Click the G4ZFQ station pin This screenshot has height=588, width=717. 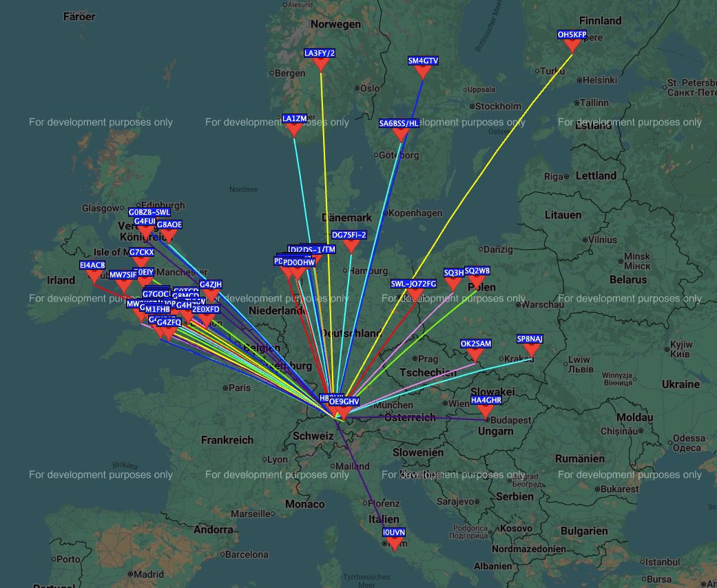click(x=169, y=334)
